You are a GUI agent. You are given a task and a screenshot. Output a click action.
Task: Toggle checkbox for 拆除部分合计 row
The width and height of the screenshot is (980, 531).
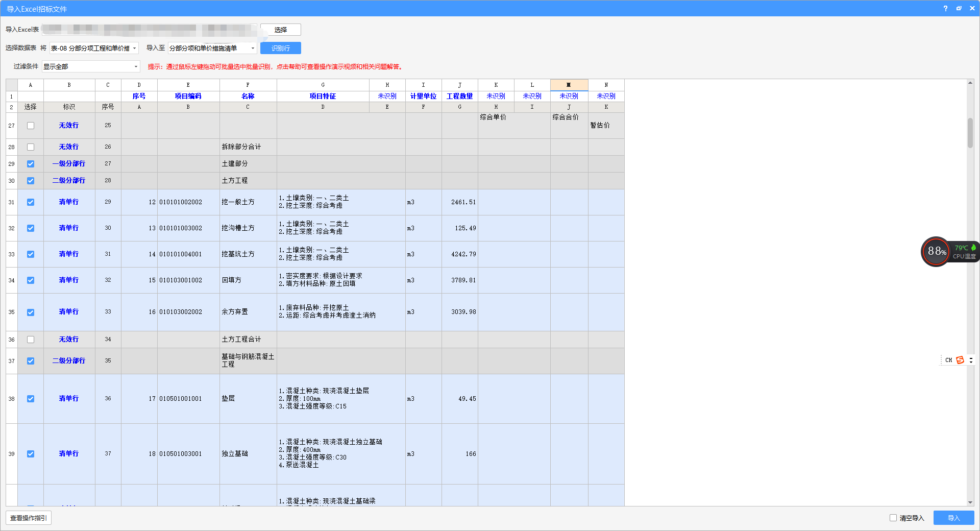31,147
